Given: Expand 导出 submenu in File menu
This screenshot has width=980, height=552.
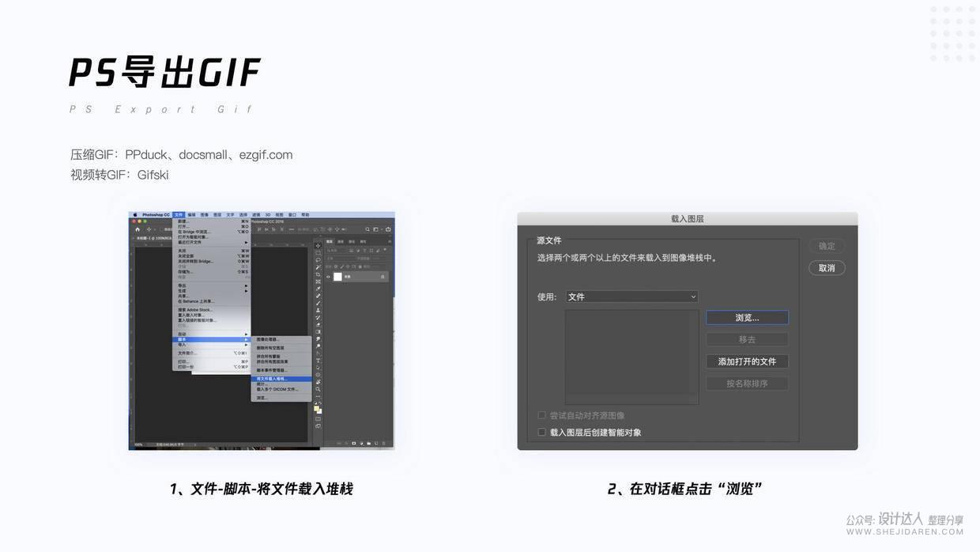Looking at the screenshot, I should click(212, 285).
